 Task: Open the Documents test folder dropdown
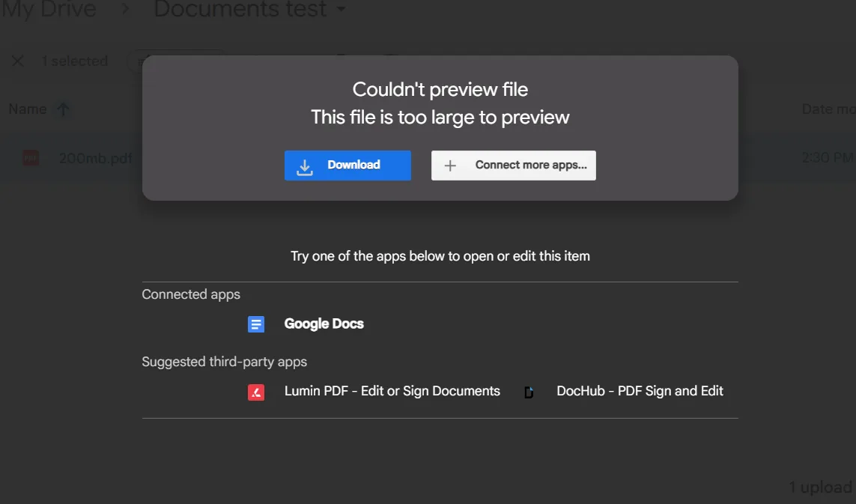[341, 9]
